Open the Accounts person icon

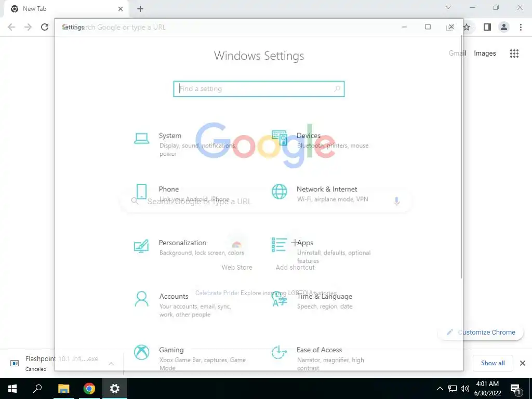click(141, 299)
